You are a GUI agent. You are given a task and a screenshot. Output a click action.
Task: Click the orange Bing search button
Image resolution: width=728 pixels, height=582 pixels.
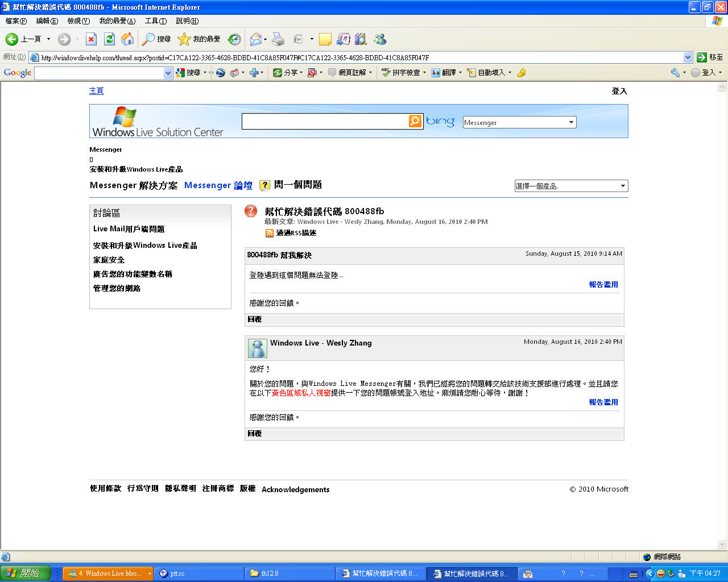tap(415, 121)
